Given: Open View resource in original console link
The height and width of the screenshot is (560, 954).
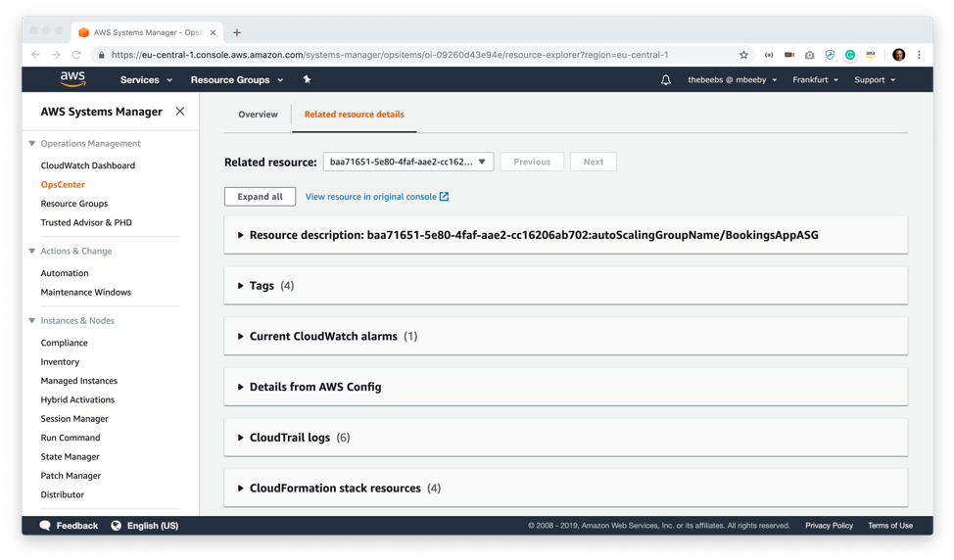Looking at the screenshot, I should [x=377, y=197].
